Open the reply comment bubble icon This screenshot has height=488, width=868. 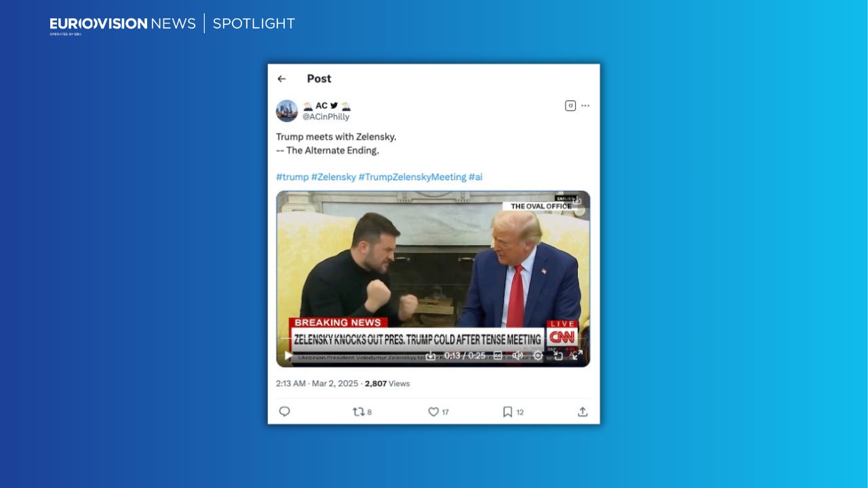pos(285,411)
